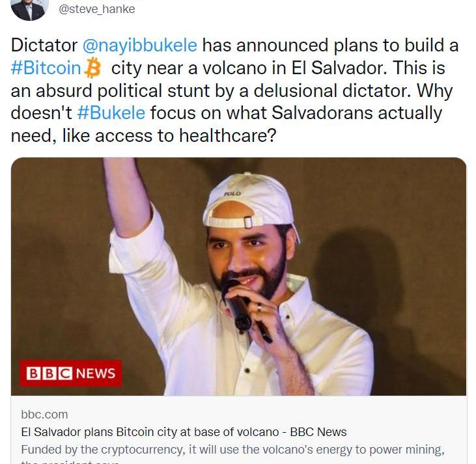The image size is (476, 464).
Task: Open the #Bukele hashtag
Action: click(111, 113)
